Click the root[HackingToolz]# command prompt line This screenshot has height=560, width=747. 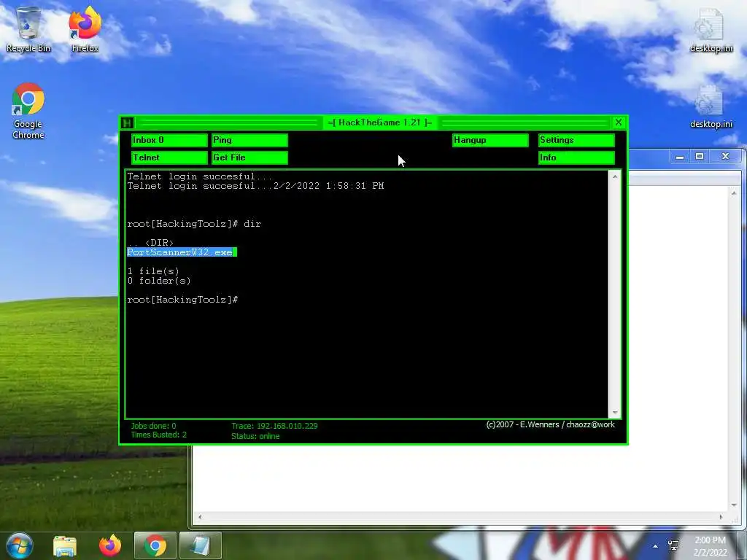click(182, 300)
